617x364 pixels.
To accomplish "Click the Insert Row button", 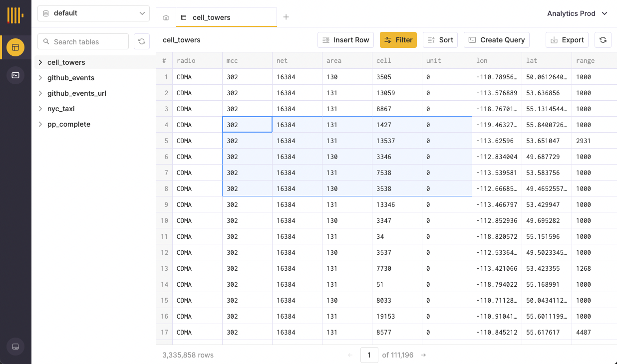I will click(x=346, y=40).
